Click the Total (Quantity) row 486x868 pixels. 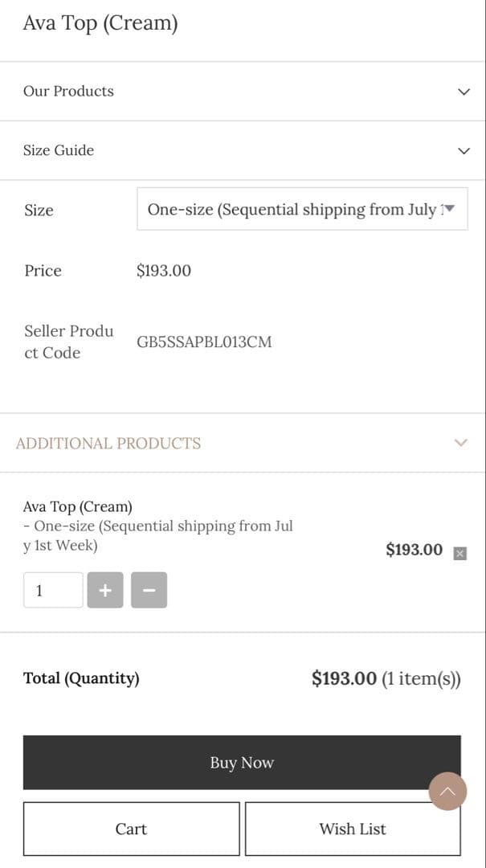82,678
